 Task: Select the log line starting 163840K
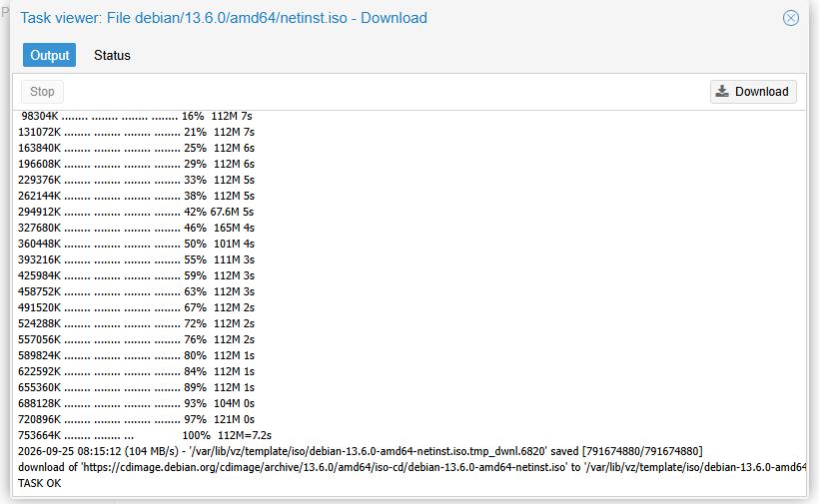click(x=136, y=148)
